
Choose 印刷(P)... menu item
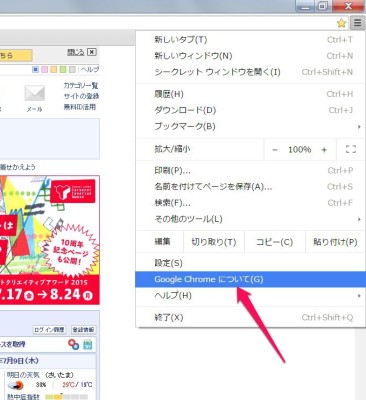tap(250, 171)
